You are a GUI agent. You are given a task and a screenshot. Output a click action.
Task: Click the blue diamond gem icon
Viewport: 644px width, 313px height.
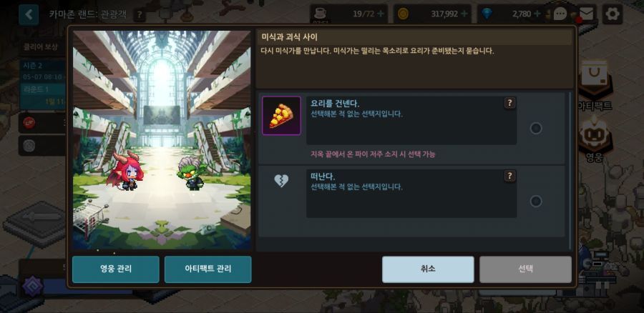[x=487, y=14]
